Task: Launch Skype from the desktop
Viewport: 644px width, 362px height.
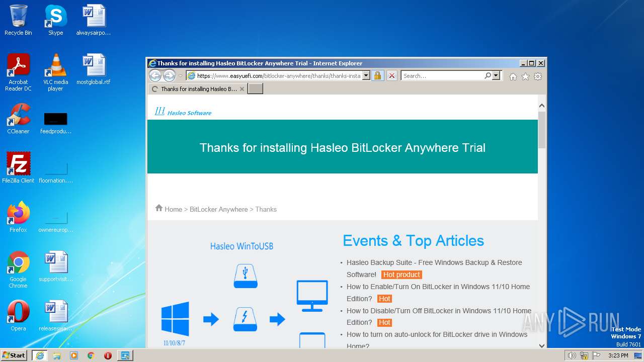Action: coord(55,20)
